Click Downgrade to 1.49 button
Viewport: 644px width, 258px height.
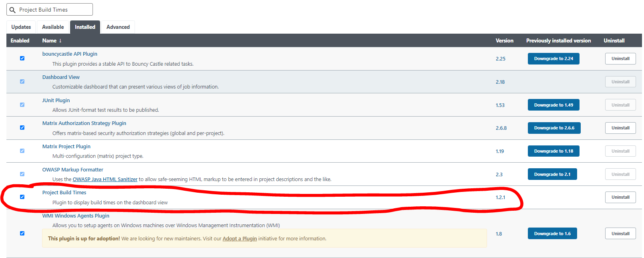coord(553,105)
